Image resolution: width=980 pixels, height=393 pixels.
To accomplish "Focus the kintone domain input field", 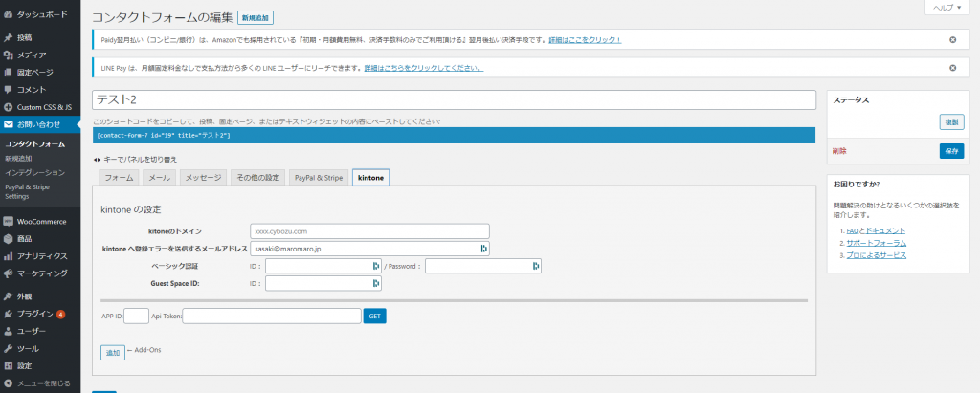I will 369,230.
